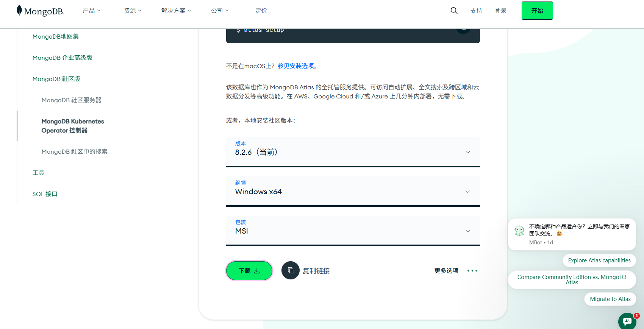This screenshot has height=329, width=644.
Task: Click the three-dot more options icon
Action: point(472,271)
